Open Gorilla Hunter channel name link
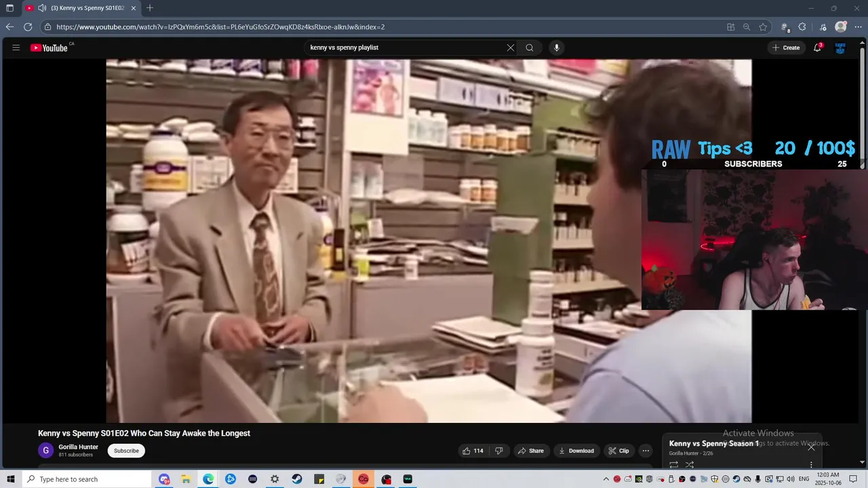 pyautogui.click(x=78, y=447)
